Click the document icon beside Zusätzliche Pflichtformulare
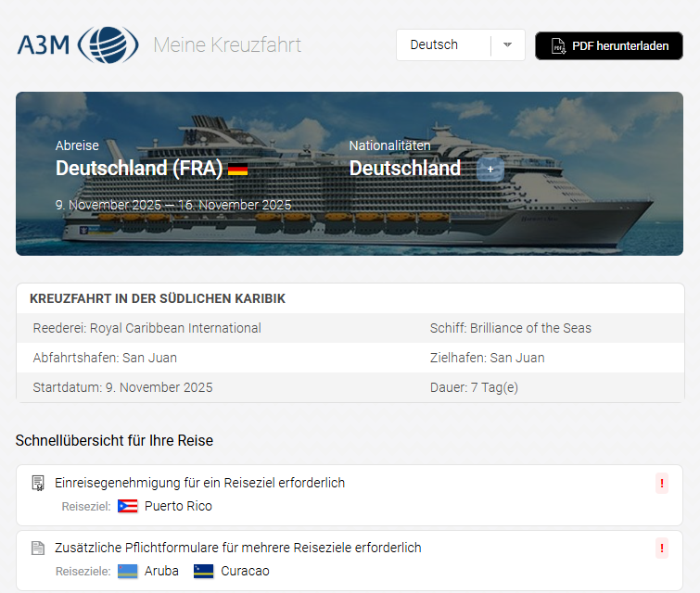Screen dimensions: 700x593 (x=38, y=548)
